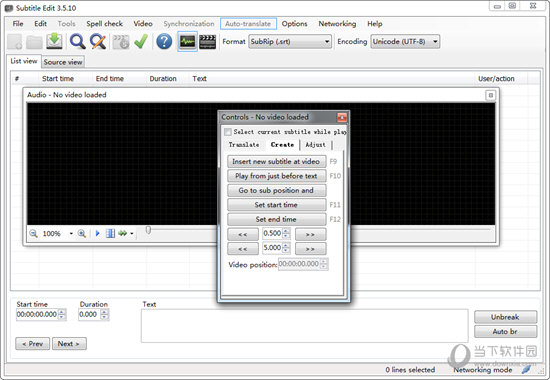Click the << button beside 5.000
Image resolution: width=550 pixels, height=380 pixels.
pos(243,248)
